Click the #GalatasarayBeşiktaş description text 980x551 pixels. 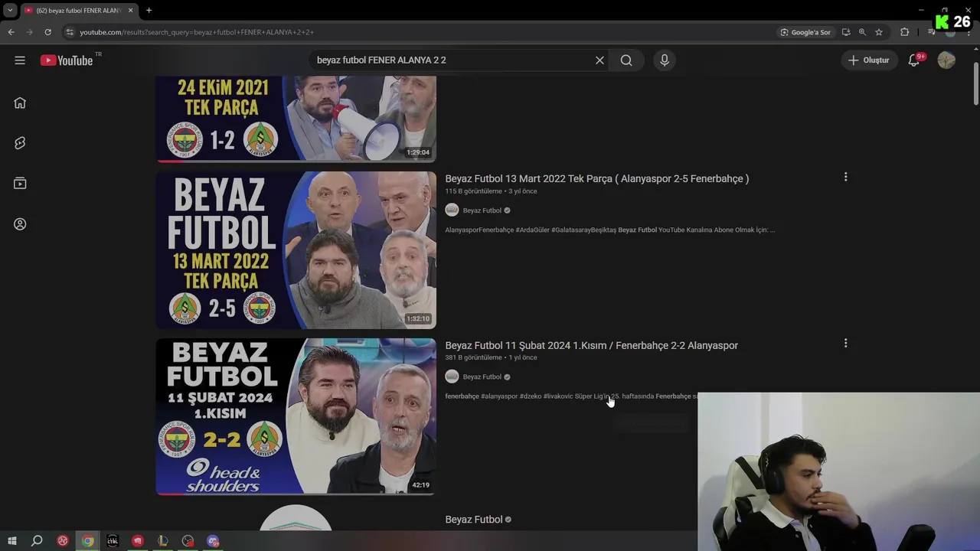[x=583, y=230]
